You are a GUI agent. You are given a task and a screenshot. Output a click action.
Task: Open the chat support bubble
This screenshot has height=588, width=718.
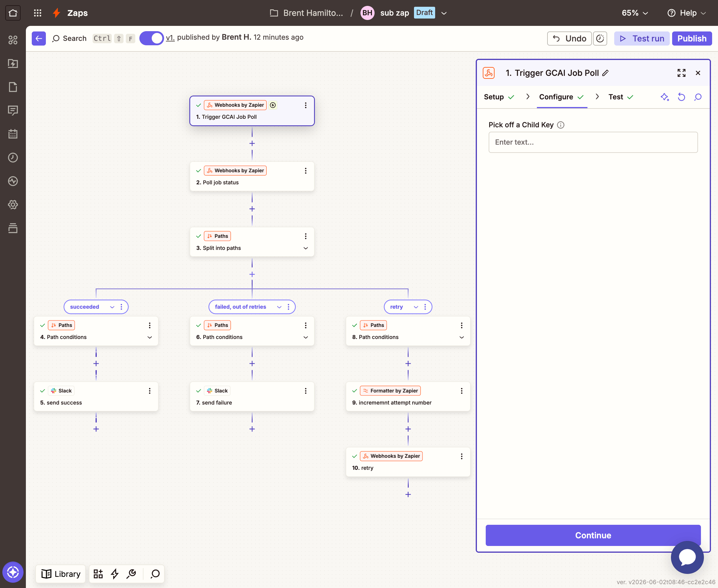coord(687,557)
